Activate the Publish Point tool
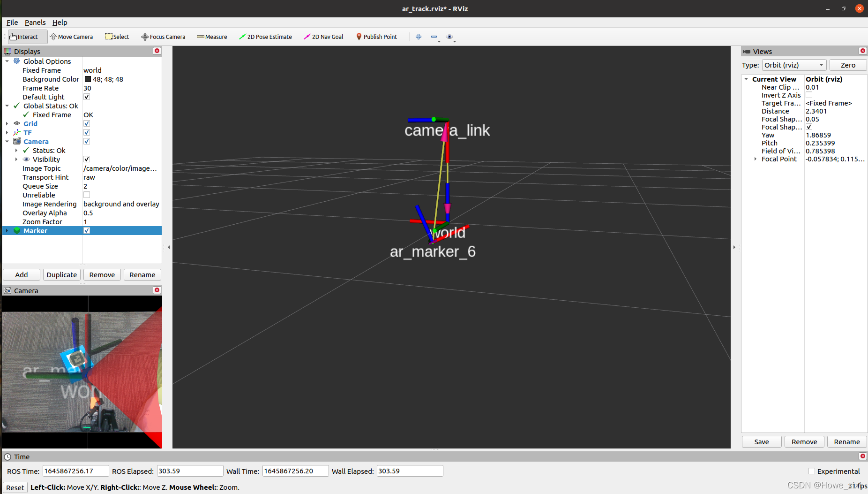Screen dimensions: 868x494 376,37
